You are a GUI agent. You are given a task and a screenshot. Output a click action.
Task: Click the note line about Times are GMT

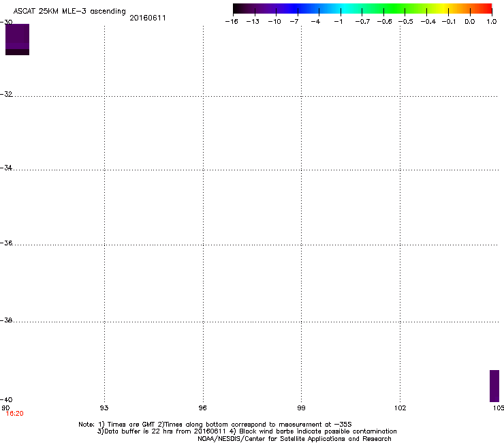tap(215, 425)
